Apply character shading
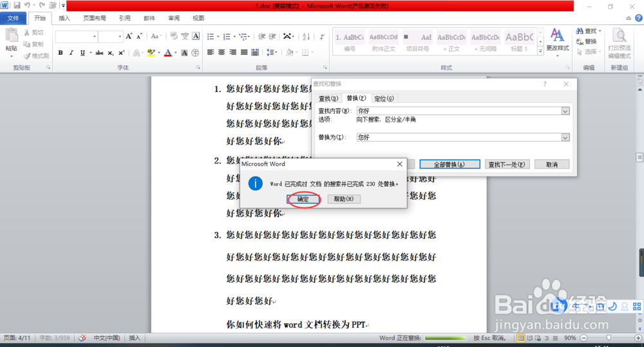 point(184,53)
